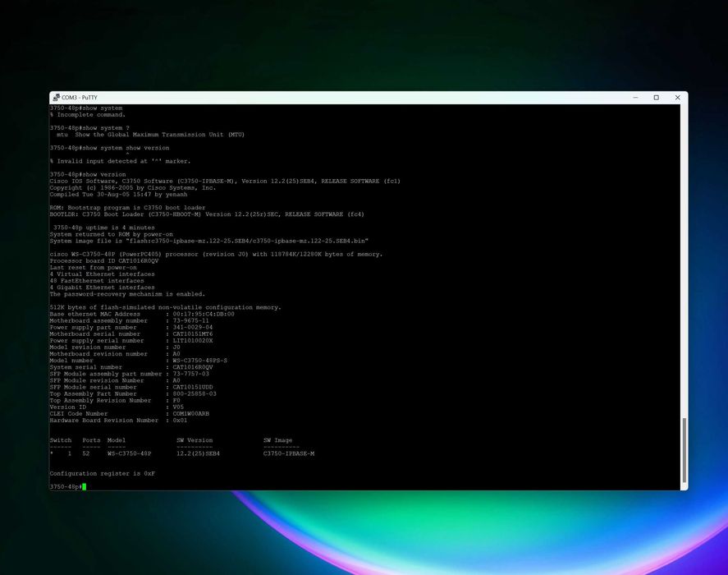Click the MAC address value 00:17:95:C4:DB:00
The width and height of the screenshot is (728, 575).
[204, 314]
